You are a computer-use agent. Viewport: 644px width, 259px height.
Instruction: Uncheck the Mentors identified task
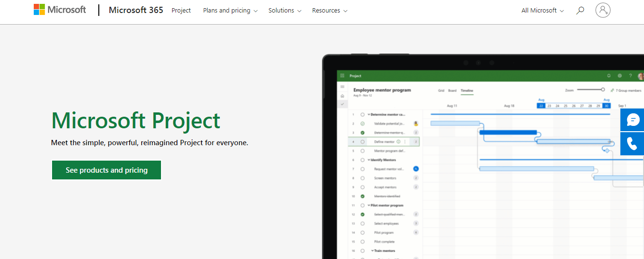362,196
